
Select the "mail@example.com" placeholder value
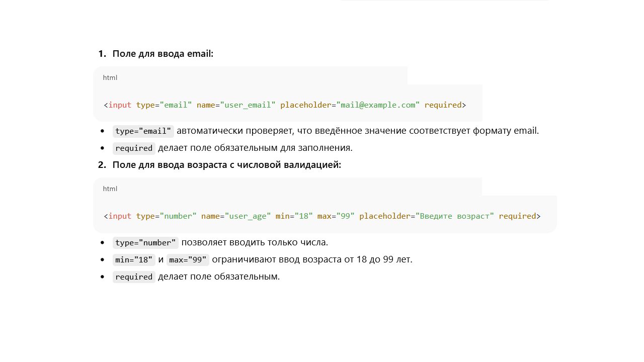tap(378, 105)
